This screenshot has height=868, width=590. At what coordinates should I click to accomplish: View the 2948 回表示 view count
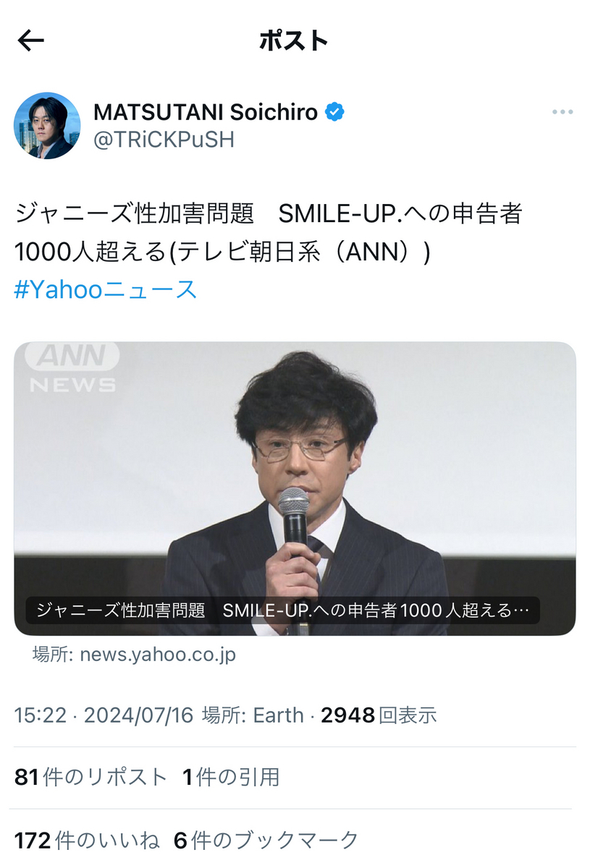pos(379,716)
